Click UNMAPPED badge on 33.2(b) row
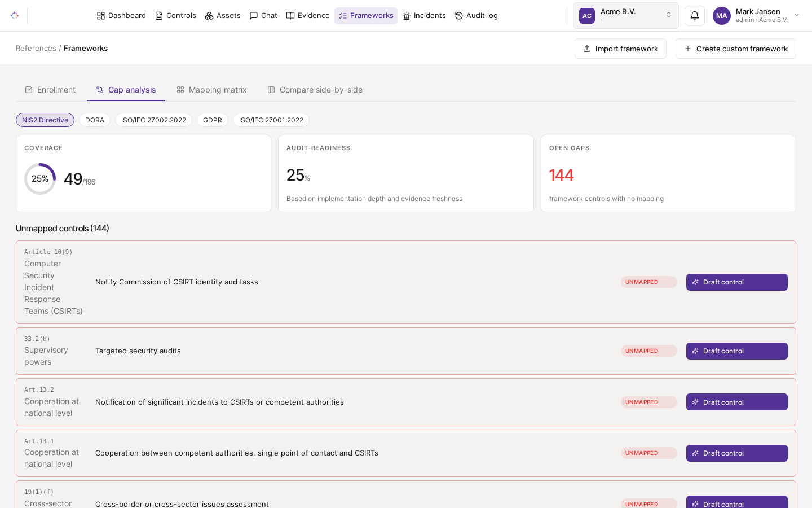The height and width of the screenshot is (508, 812). [x=649, y=351]
